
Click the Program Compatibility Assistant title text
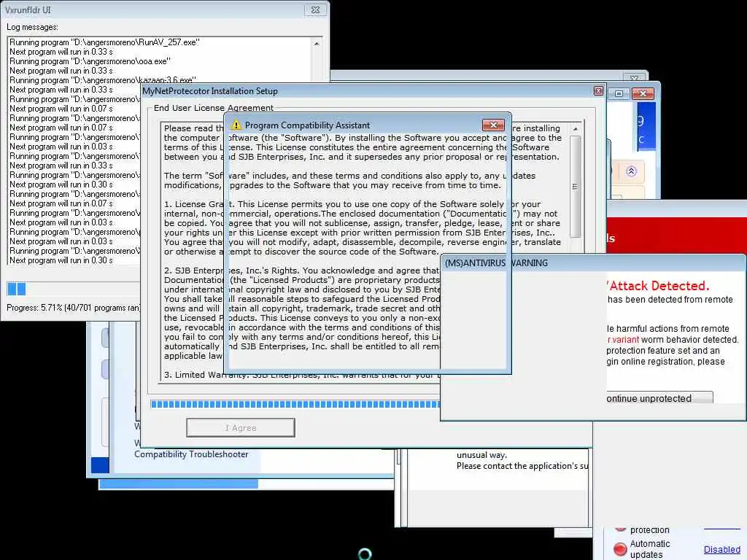[x=307, y=125]
